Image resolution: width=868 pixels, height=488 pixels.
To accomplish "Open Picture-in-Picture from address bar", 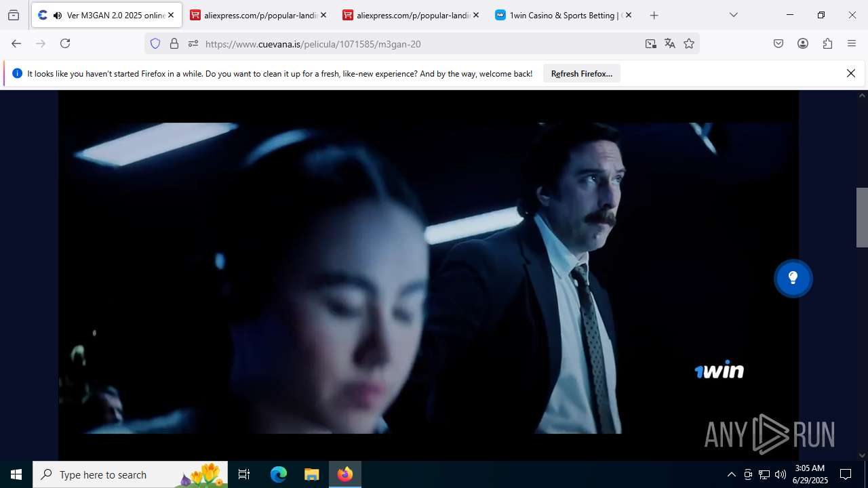I will (651, 43).
